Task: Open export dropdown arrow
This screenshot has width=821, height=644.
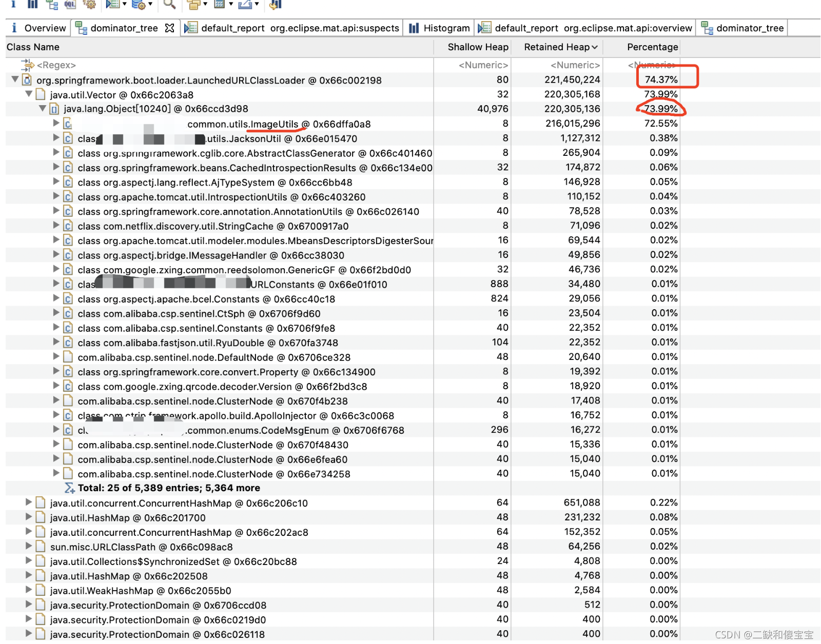Action: click(x=257, y=4)
